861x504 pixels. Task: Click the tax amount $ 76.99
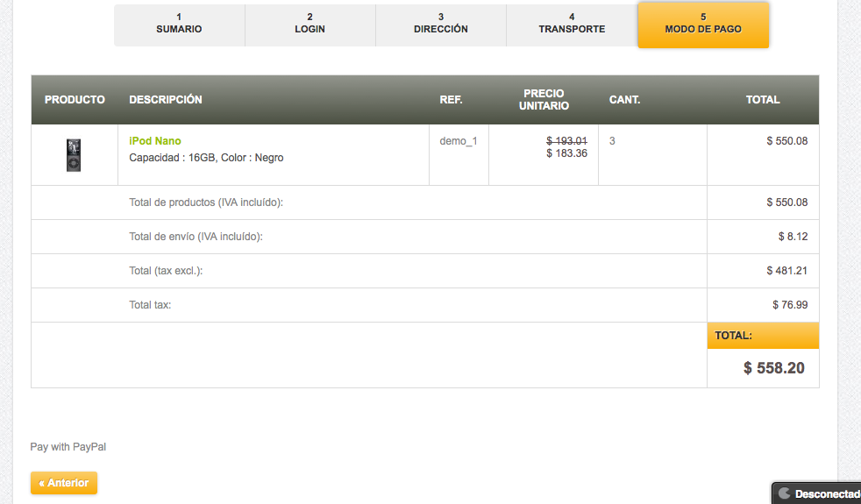click(790, 305)
